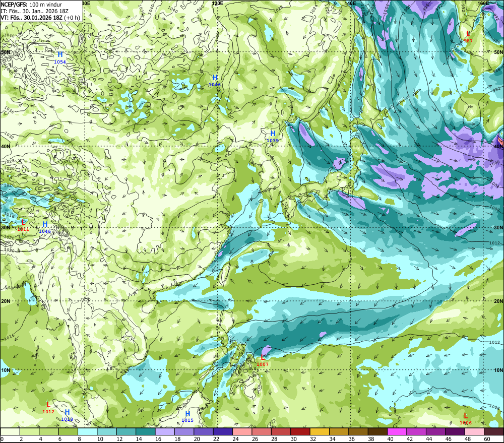Click the L 987 low-pressure marker
504x443 pixels.
468,36
